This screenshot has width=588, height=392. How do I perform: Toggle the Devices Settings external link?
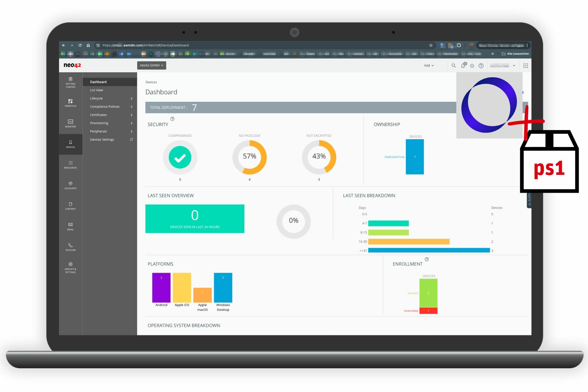tap(131, 139)
